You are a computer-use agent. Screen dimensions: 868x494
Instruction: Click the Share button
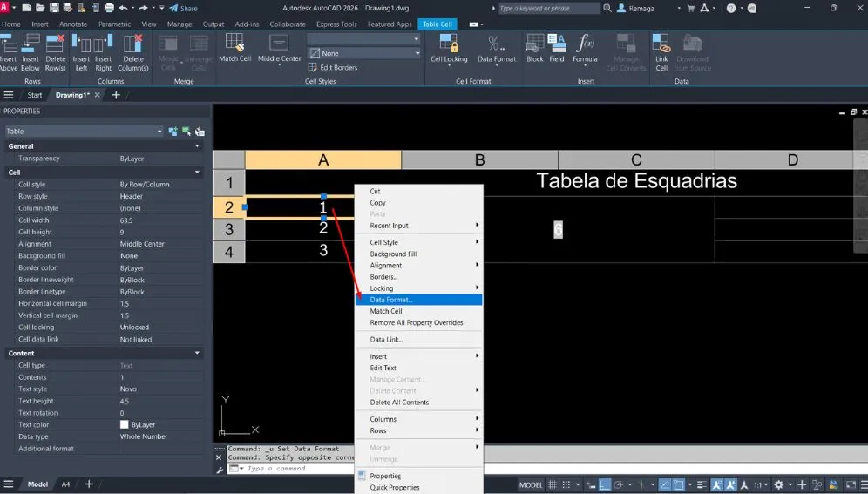[183, 9]
